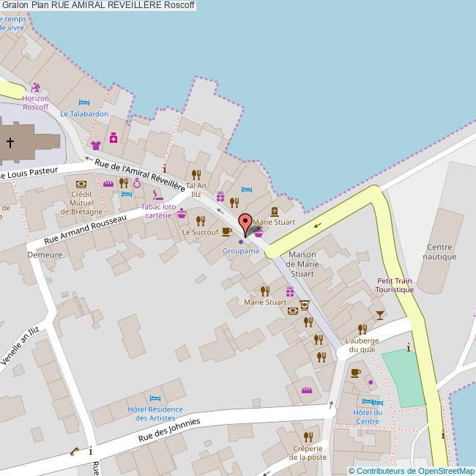This screenshot has width=476, height=476.
Task: Select the pharmacy cross icon
Action: click(x=114, y=137)
